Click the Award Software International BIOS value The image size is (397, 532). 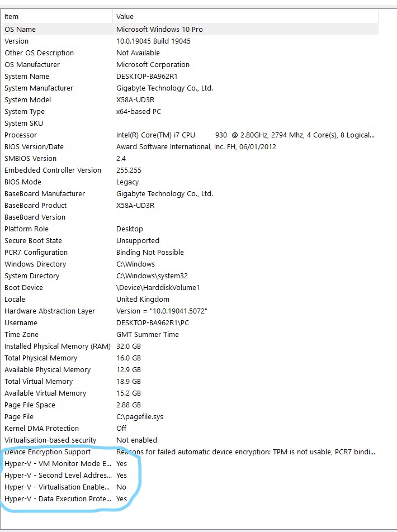coord(196,146)
